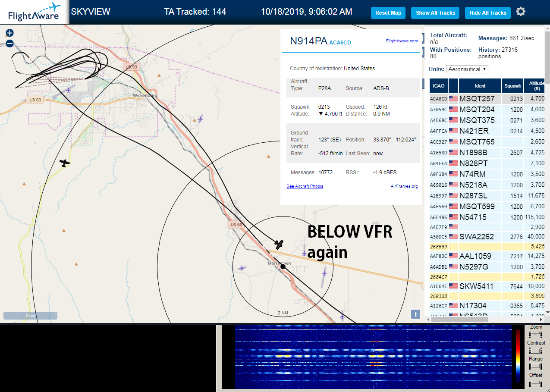Click the US flag in the SKW5411 row
The height and width of the screenshot is (392, 550).
[x=453, y=286]
